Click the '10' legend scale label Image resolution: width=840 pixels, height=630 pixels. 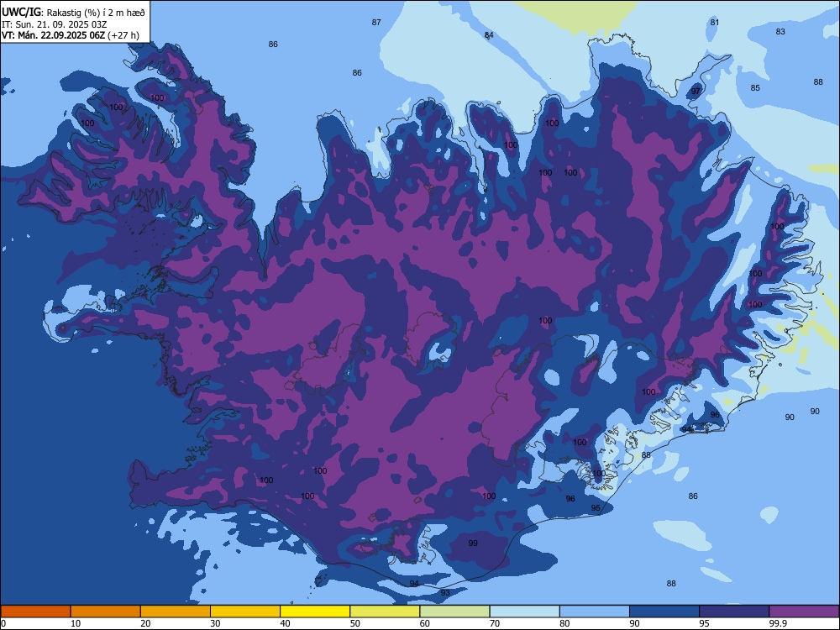(x=76, y=623)
